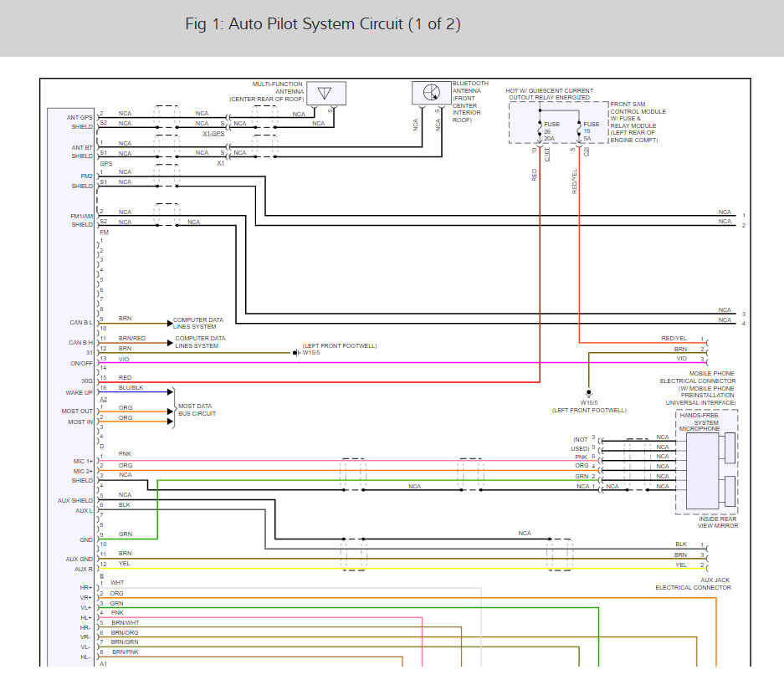
Task: Select the 'MIC 1+' pin label
Action: point(83,462)
